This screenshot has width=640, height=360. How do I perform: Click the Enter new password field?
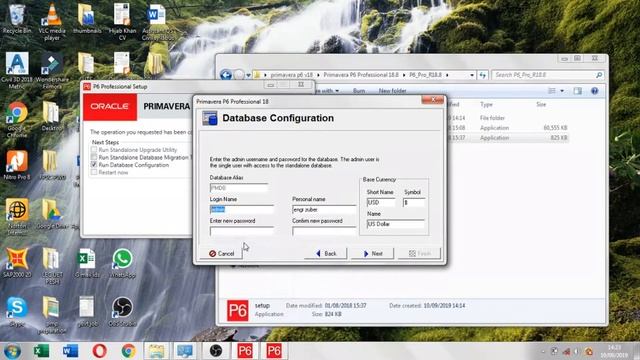click(242, 231)
